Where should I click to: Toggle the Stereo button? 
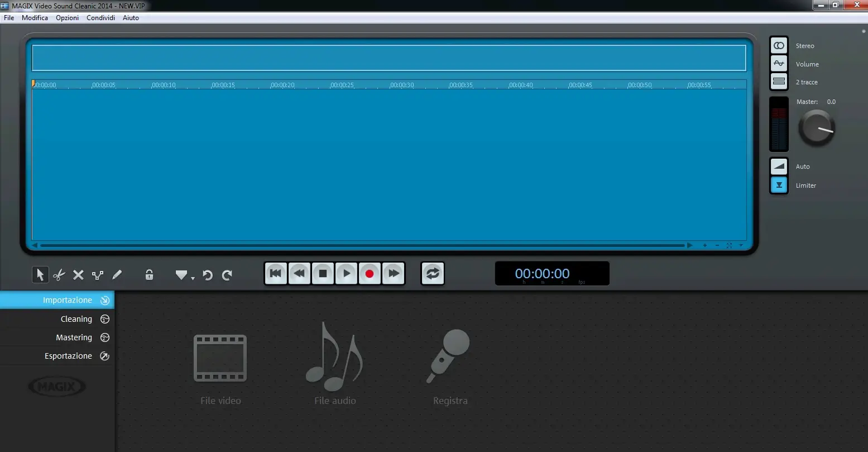pos(779,45)
